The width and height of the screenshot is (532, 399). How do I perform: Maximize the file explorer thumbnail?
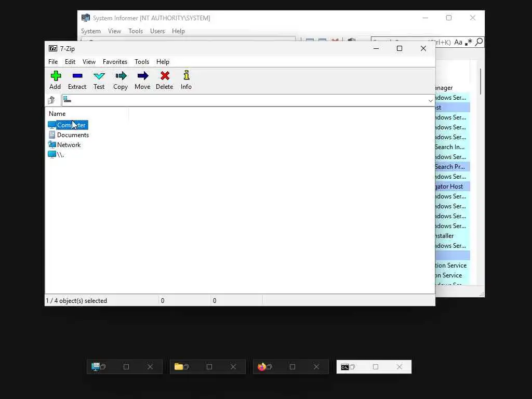[209, 367]
